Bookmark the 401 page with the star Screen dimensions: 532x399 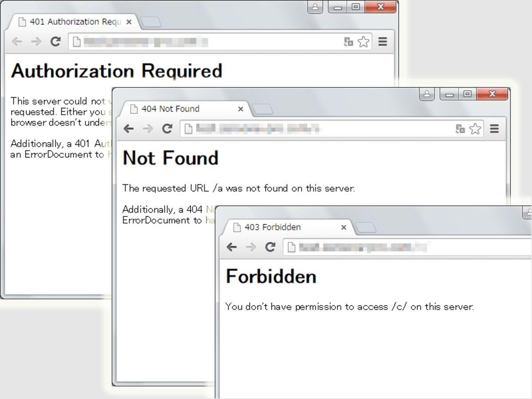point(364,42)
